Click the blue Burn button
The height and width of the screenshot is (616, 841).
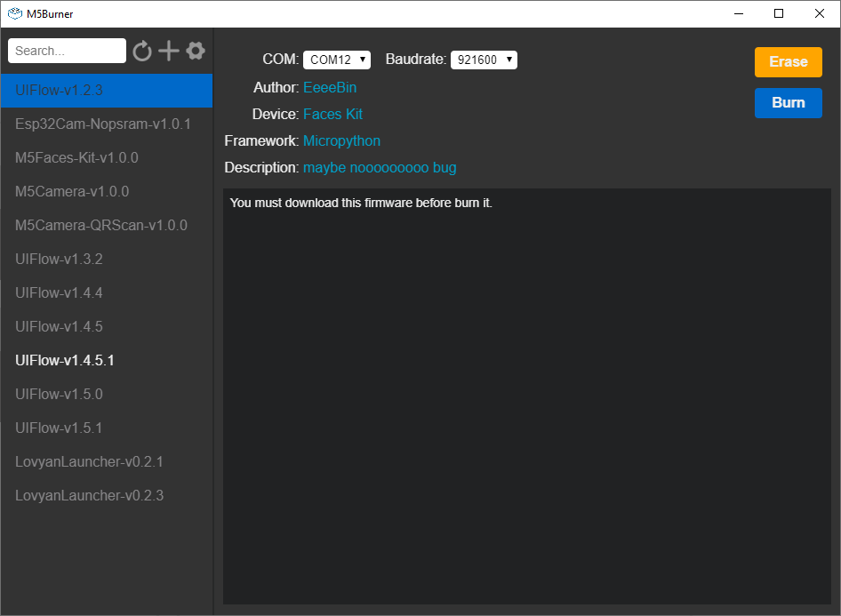tap(789, 102)
